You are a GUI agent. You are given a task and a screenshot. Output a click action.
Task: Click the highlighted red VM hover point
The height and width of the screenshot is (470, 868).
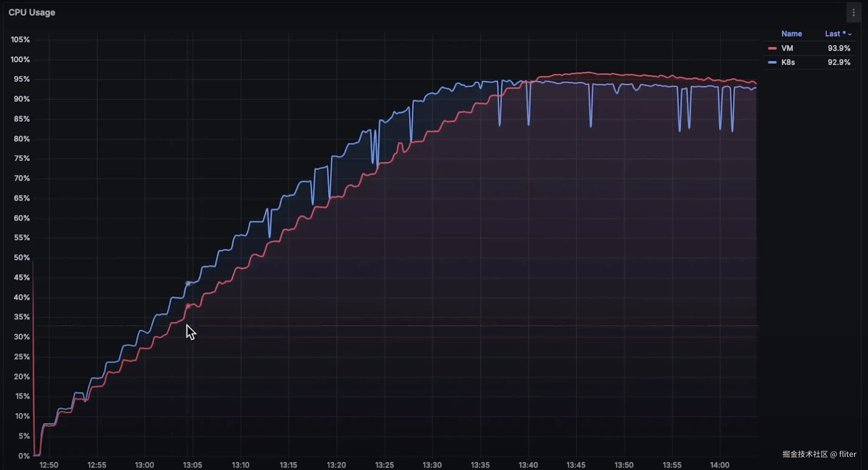(x=188, y=306)
